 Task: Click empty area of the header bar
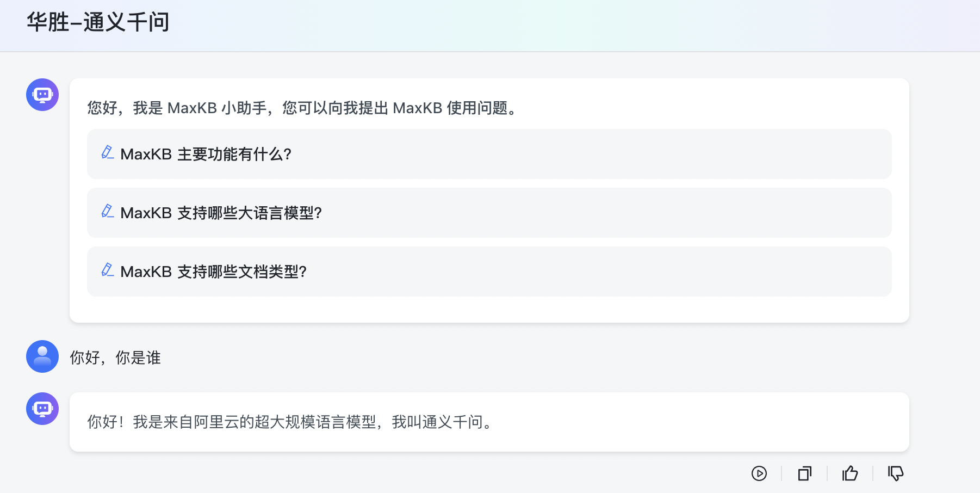point(544,25)
